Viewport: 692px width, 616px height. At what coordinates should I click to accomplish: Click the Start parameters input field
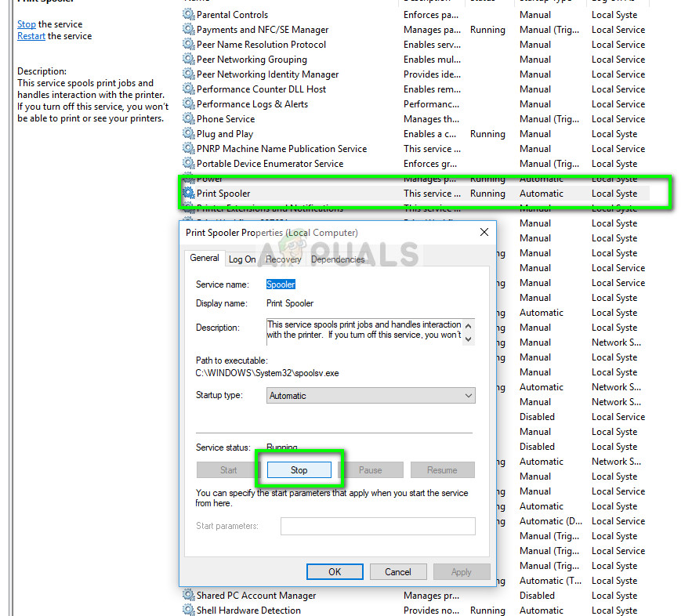click(378, 526)
